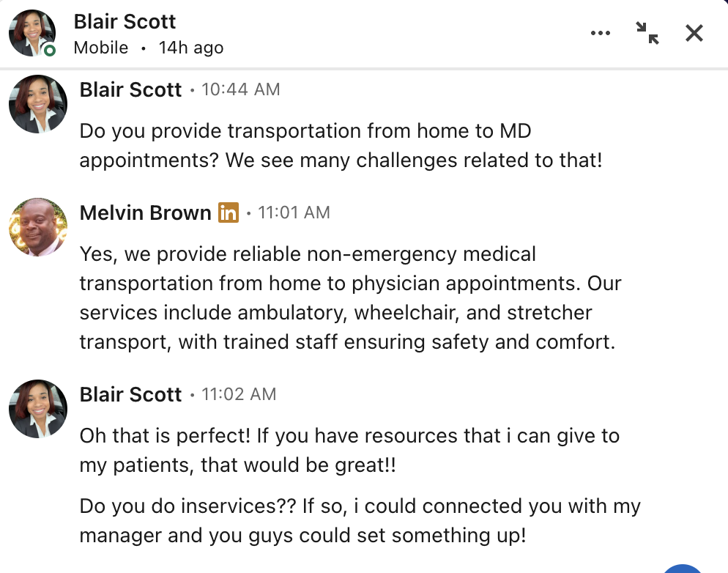Click the 11:02 AM timestamp
Screen dimensions: 728x573
[x=239, y=395]
